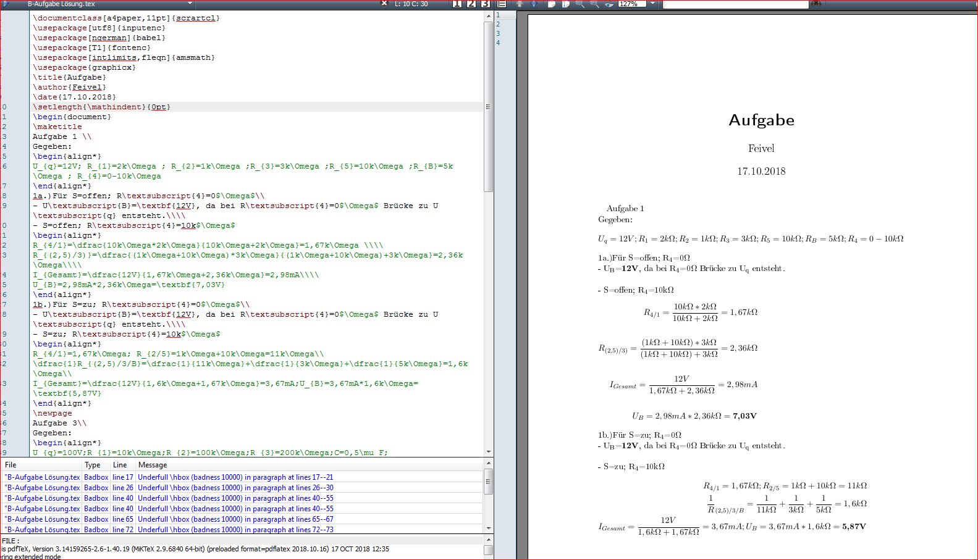Open the B-Aufgabe Lösung.tex document dropdown

[x=190, y=4]
